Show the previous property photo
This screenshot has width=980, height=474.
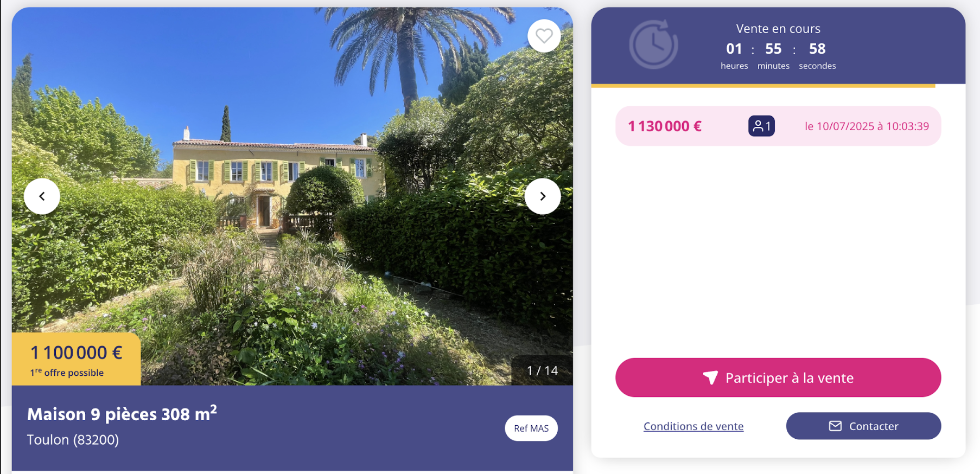coord(42,196)
